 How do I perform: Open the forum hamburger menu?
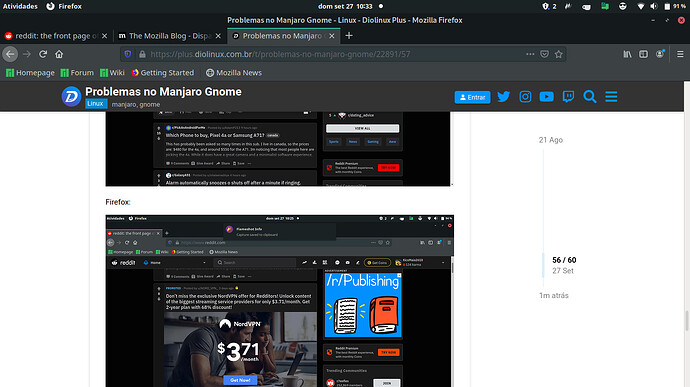(x=611, y=96)
